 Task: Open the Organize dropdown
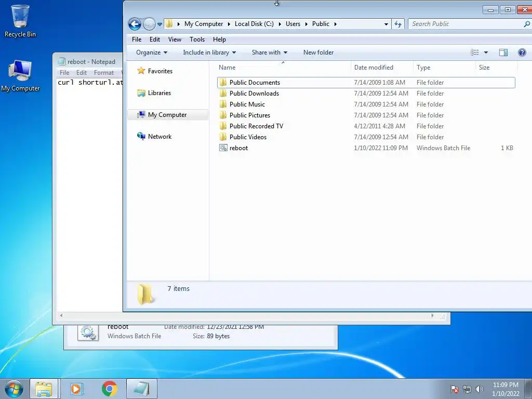pos(152,52)
